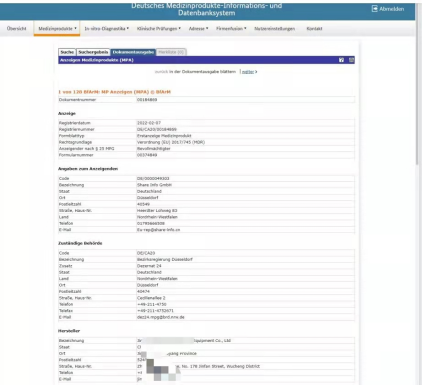Click the Dokumentnummer value field
Image resolution: width=422 pixels, height=385 pixels.
pyautogui.click(x=245, y=100)
